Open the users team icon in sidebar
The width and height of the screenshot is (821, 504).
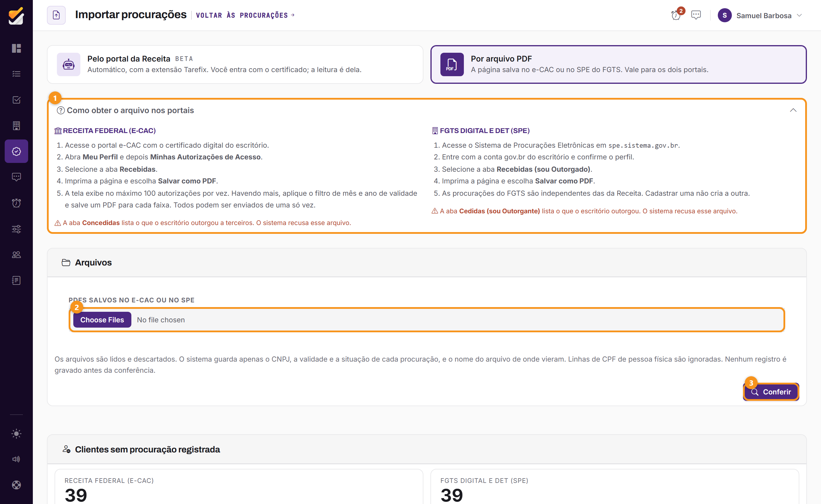coord(16,255)
